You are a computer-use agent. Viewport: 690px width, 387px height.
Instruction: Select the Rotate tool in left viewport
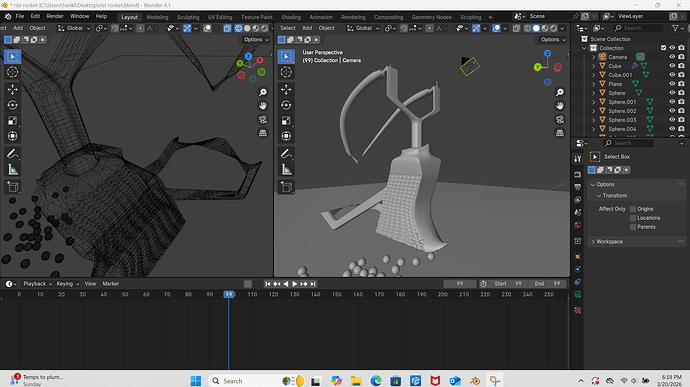point(12,105)
